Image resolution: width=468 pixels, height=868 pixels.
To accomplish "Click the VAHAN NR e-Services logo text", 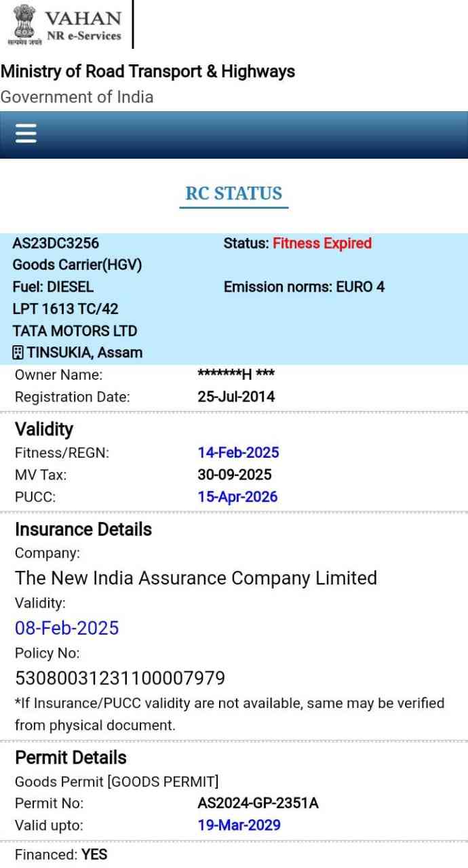I will click(83, 25).
